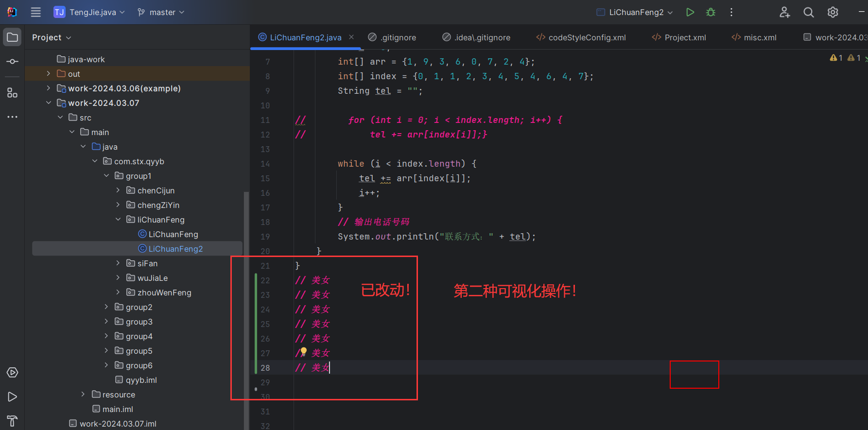Switch to the .gitignore tab
This screenshot has width=868, height=430.
coord(392,37)
